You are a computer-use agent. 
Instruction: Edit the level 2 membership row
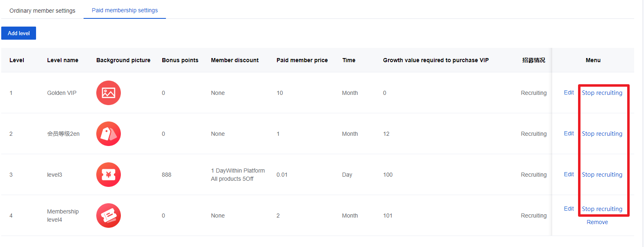[569, 133]
